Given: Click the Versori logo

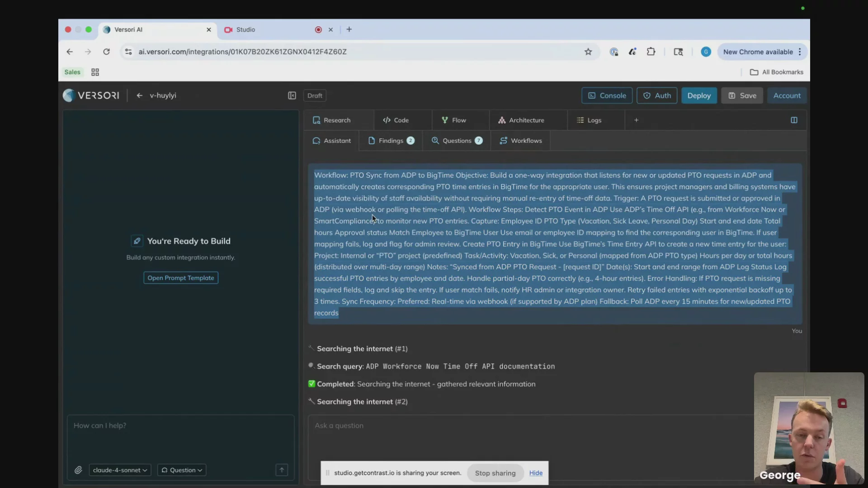Looking at the screenshot, I should 91,95.
